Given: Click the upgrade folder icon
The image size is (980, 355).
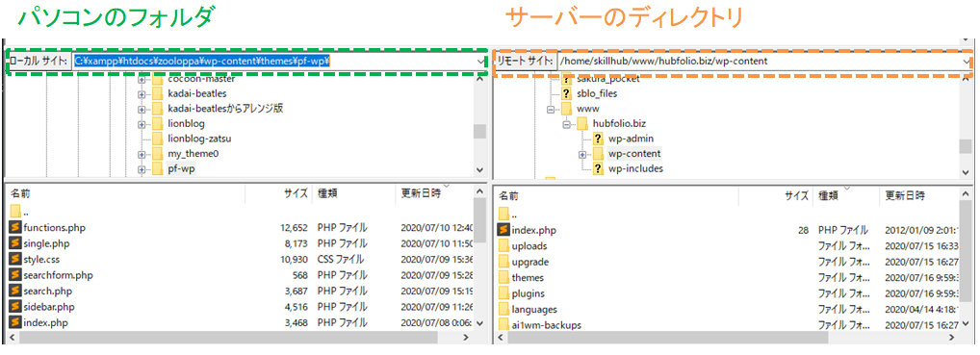Looking at the screenshot, I should click(x=503, y=262).
